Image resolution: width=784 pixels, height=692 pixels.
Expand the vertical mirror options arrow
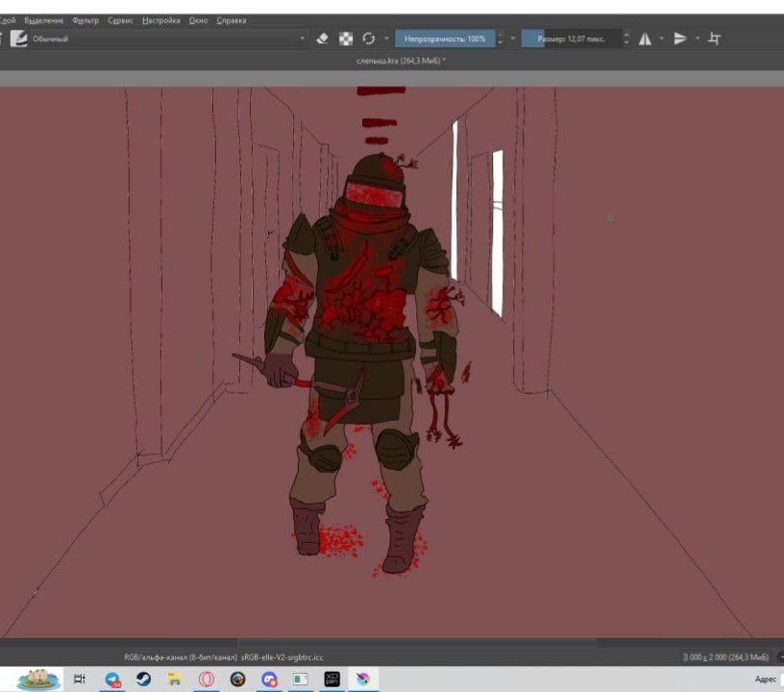tap(698, 38)
